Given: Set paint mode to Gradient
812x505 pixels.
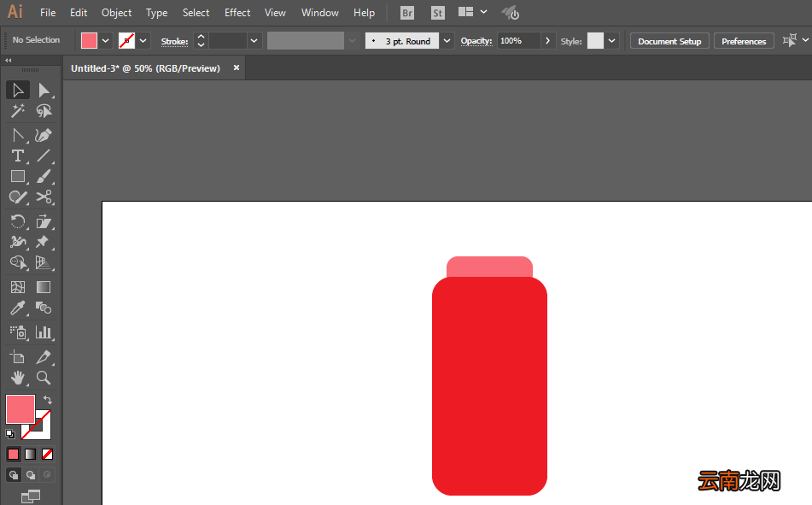Looking at the screenshot, I should (x=31, y=455).
